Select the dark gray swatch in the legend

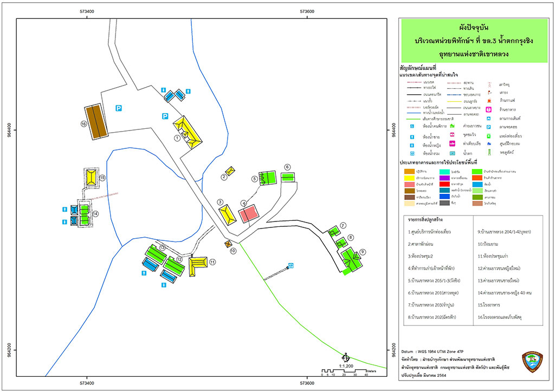(444, 203)
